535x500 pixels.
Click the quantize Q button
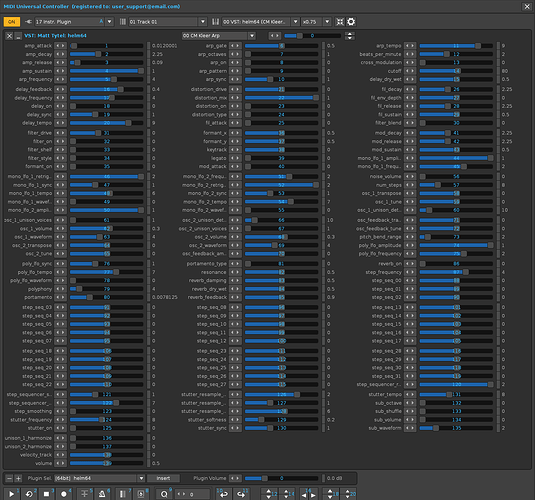click(x=164, y=494)
